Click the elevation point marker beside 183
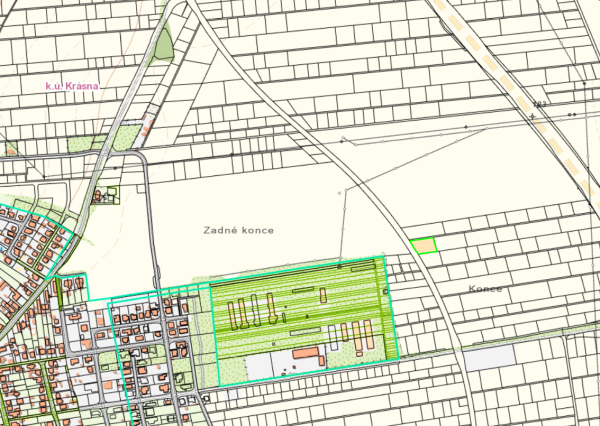Image resolution: width=600 pixels, height=426 pixels. (533, 116)
